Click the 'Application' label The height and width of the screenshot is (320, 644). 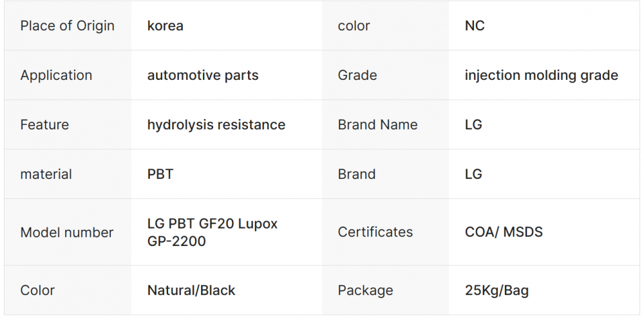click(x=56, y=75)
